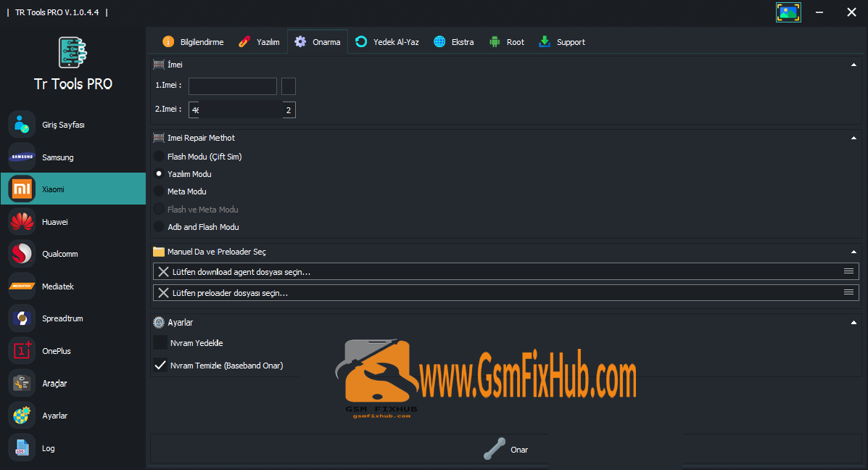Select Xiaomi Mi logo icon
Screen dimensions: 868x470
(x=22, y=189)
